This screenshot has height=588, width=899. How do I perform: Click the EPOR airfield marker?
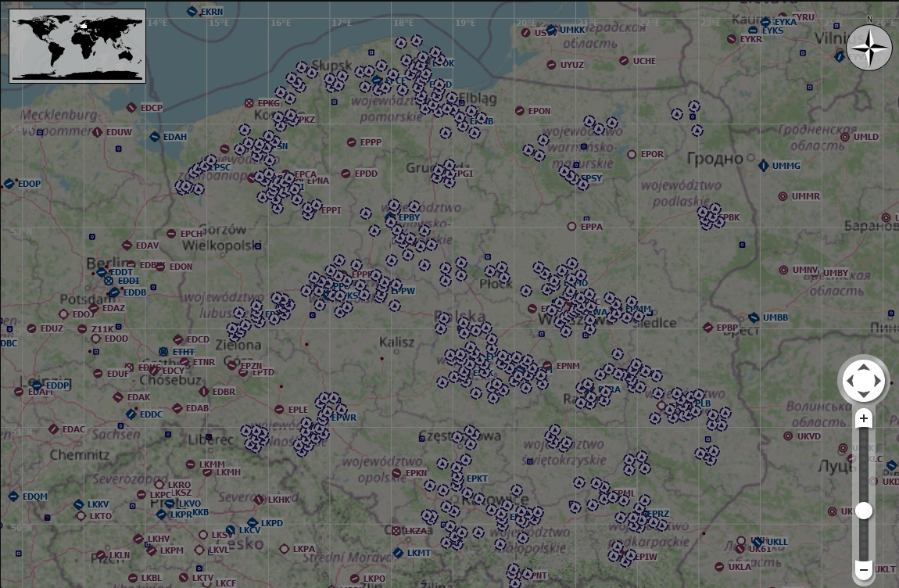pos(632,154)
